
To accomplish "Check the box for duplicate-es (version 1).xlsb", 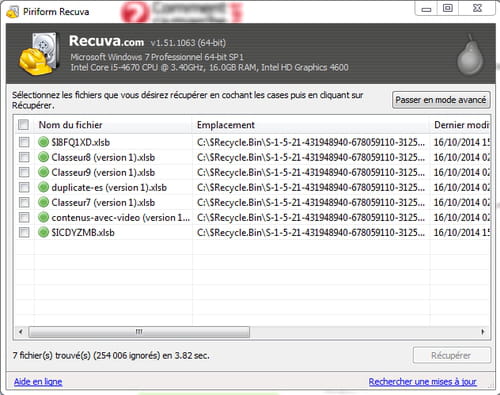I will coord(24,187).
